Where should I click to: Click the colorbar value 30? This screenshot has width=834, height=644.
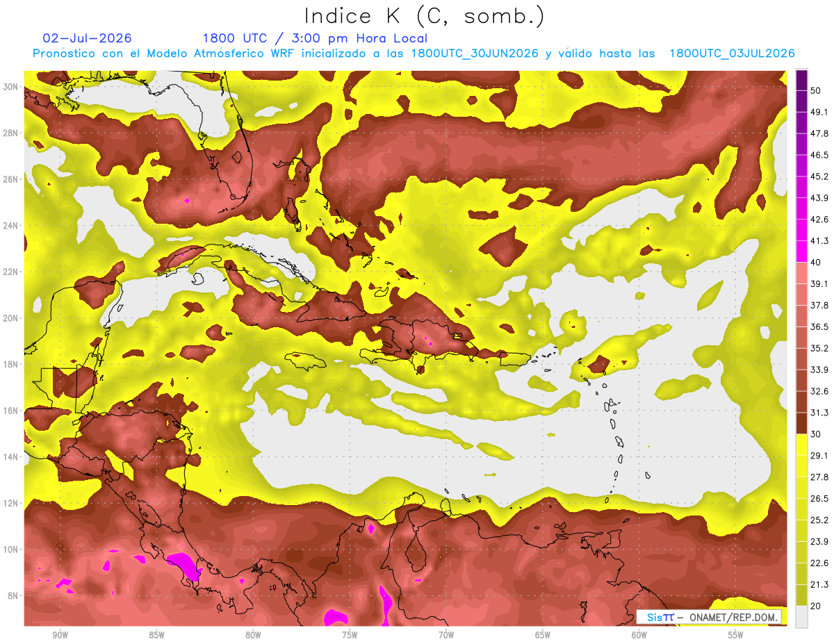pyautogui.click(x=816, y=434)
